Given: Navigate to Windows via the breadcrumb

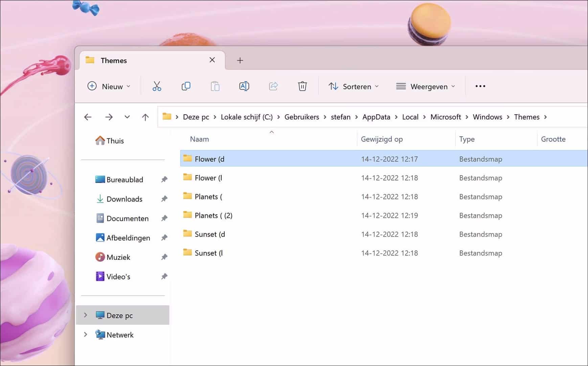Looking at the screenshot, I should 487,117.
